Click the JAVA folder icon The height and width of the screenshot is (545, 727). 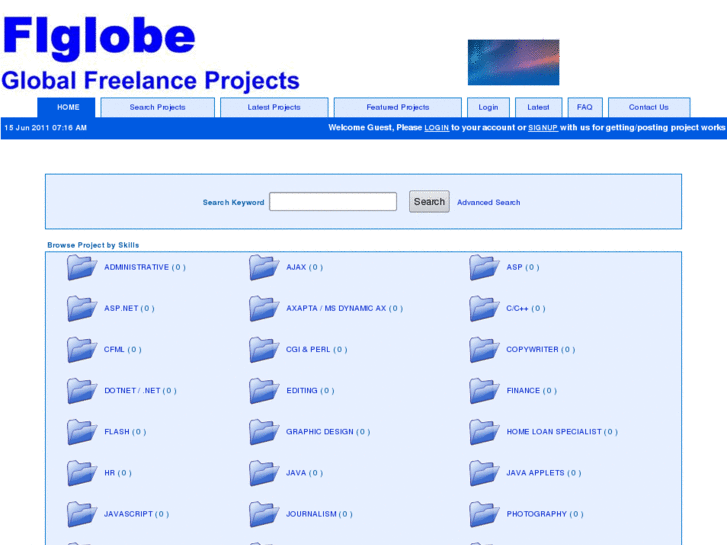tap(264, 473)
